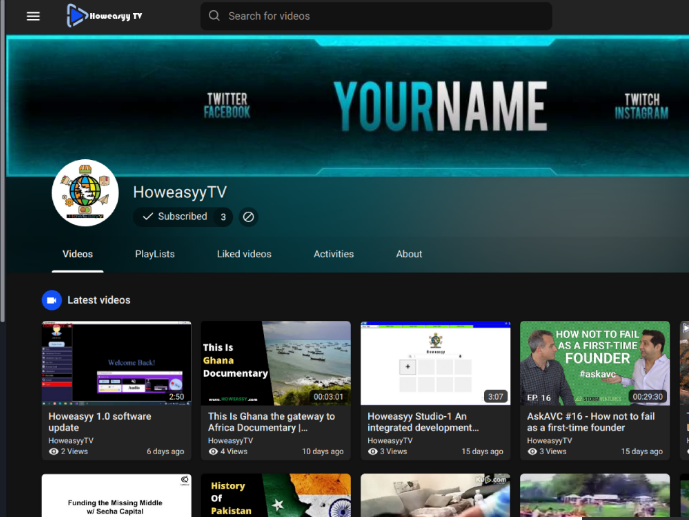Viewport: 690px width, 520px height.
Task: Click the 2:50 duration badge
Action: (176, 397)
